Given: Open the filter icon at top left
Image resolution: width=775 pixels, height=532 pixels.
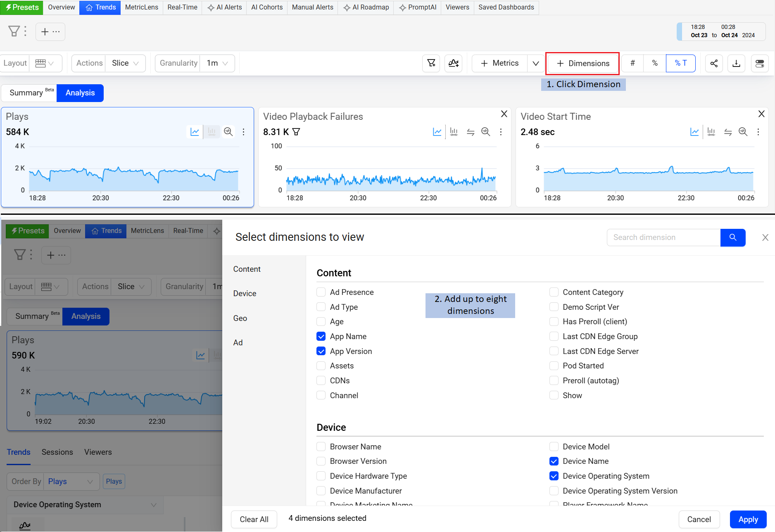Looking at the screenshot, I should click(14, 31).
